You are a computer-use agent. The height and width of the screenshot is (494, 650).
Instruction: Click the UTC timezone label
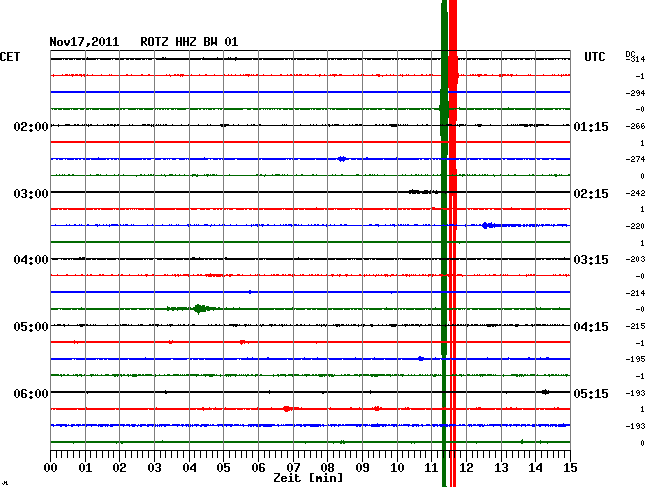click(x=595, y=57)
